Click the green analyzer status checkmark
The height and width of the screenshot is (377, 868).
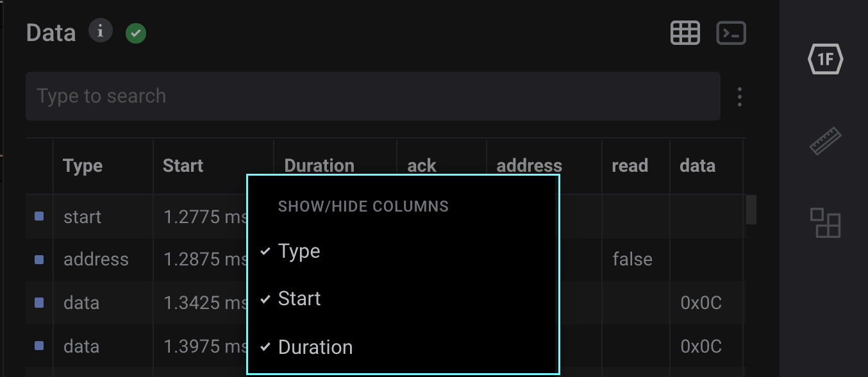[135, 33]
